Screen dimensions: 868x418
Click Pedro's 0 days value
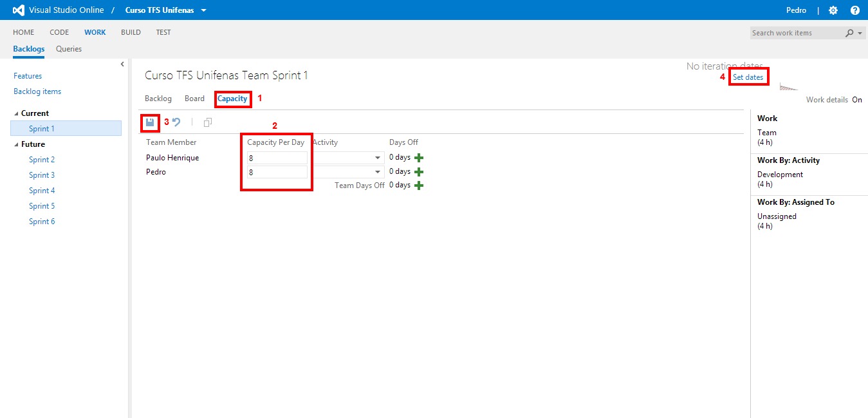(400, 171)
